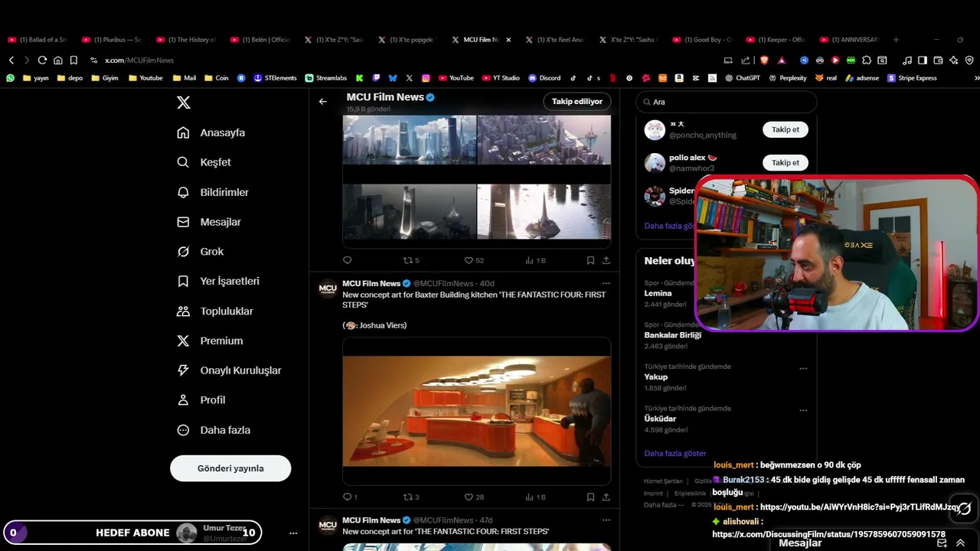
Task: Open the MCU Film News avatar on the 40d post
Action: pyautogui.click(x=328, y=289)
